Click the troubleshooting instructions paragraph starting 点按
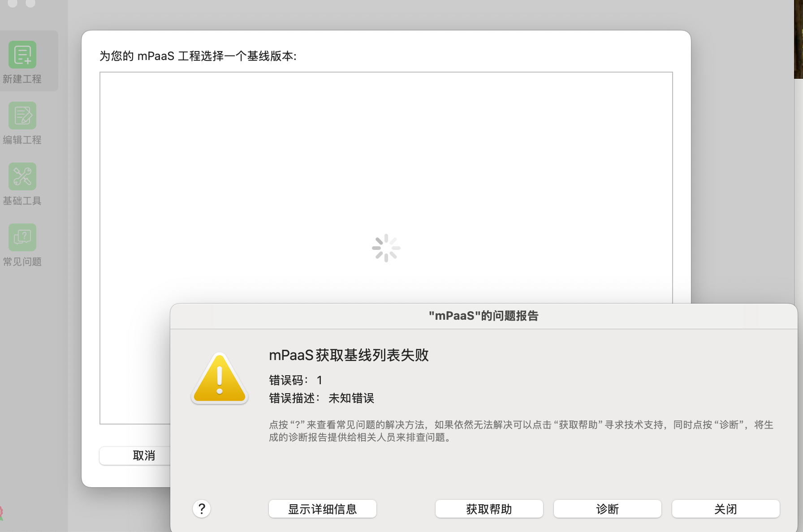Image resolution: width=803 pixels, height=532 pixels. click(521, 431)
